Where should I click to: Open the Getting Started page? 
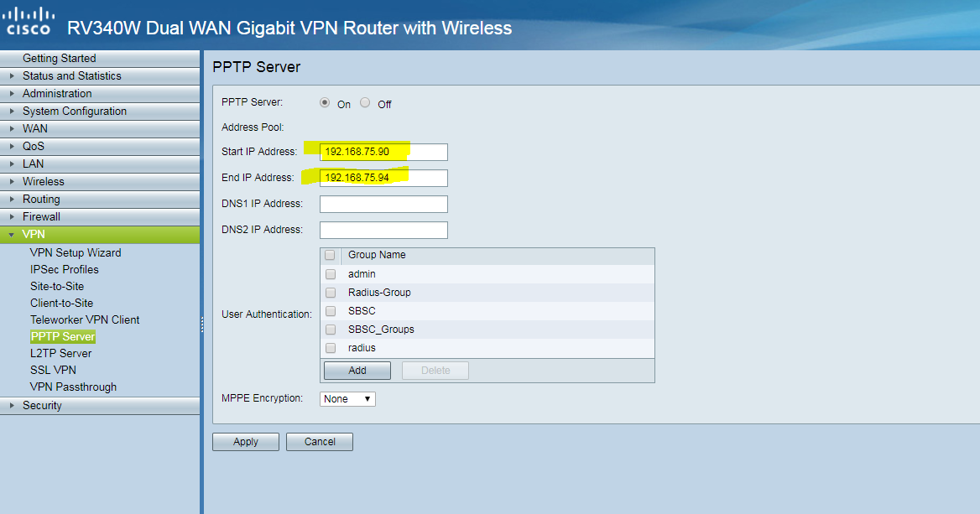(x=100, y=58)
